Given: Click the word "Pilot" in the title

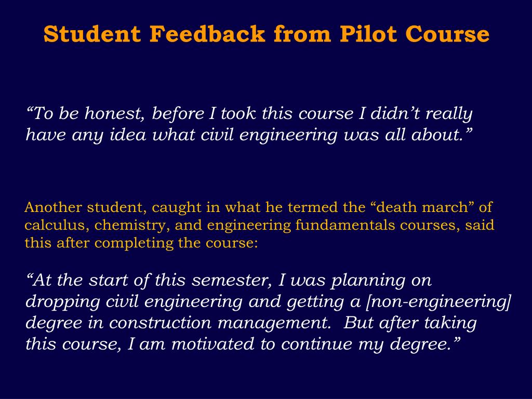Looking at the screenshot, I should tap(368, 34).
